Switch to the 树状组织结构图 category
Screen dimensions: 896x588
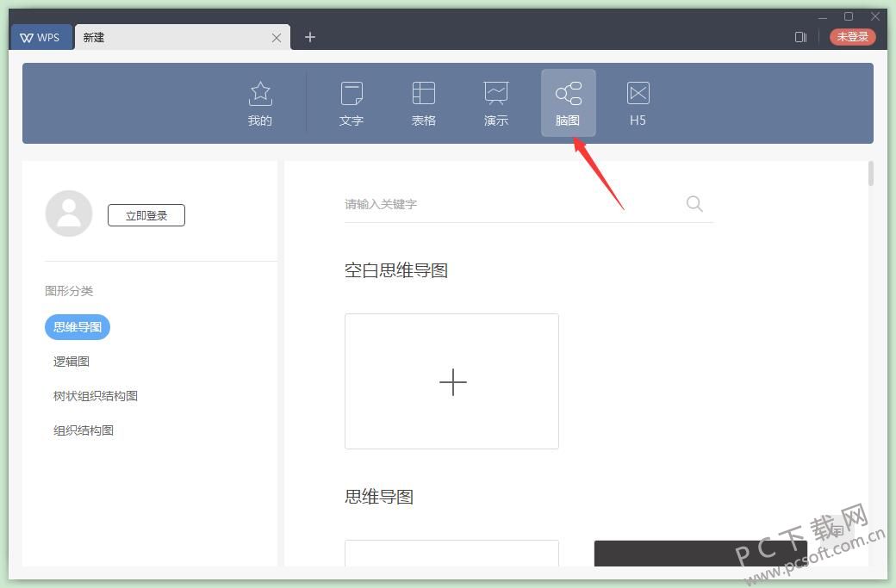click(x=95, y=396)
